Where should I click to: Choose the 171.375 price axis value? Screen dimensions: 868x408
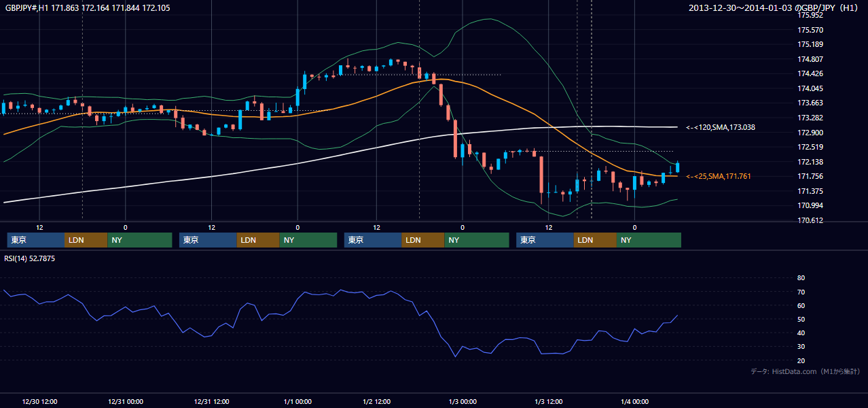coord(810,191)
